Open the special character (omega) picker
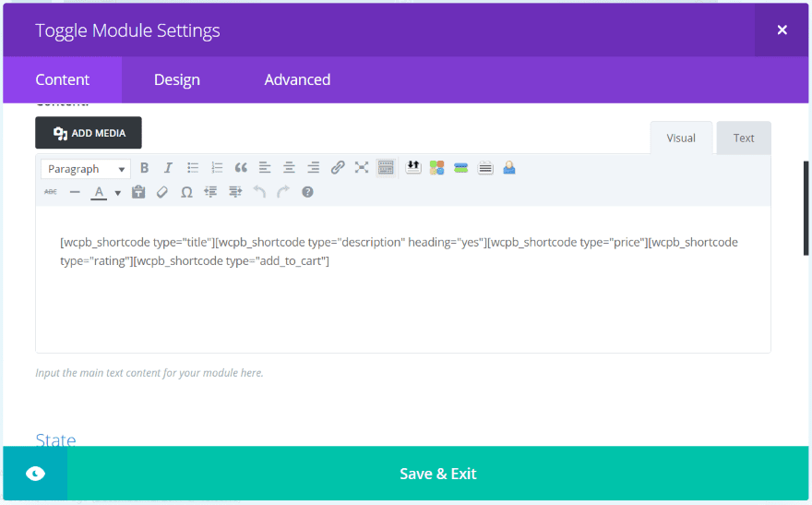The width and height of the screenshot is (812, 505). click(186, 192)
